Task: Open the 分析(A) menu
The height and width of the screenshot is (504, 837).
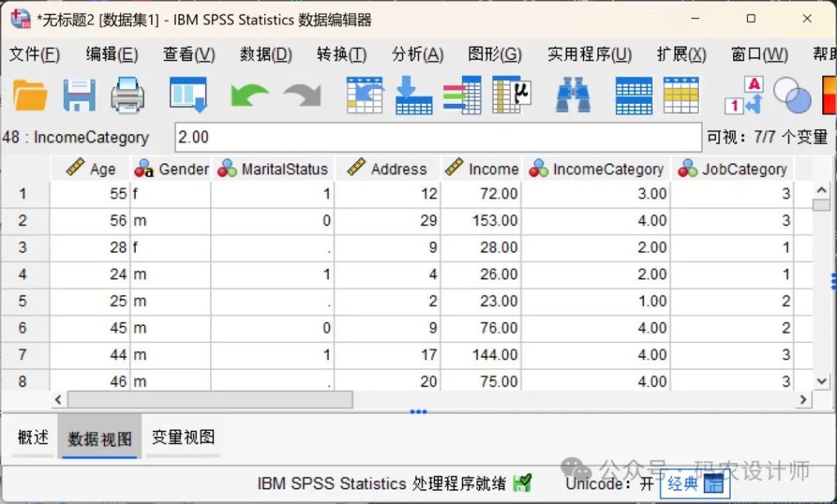Action: (417, 55)
